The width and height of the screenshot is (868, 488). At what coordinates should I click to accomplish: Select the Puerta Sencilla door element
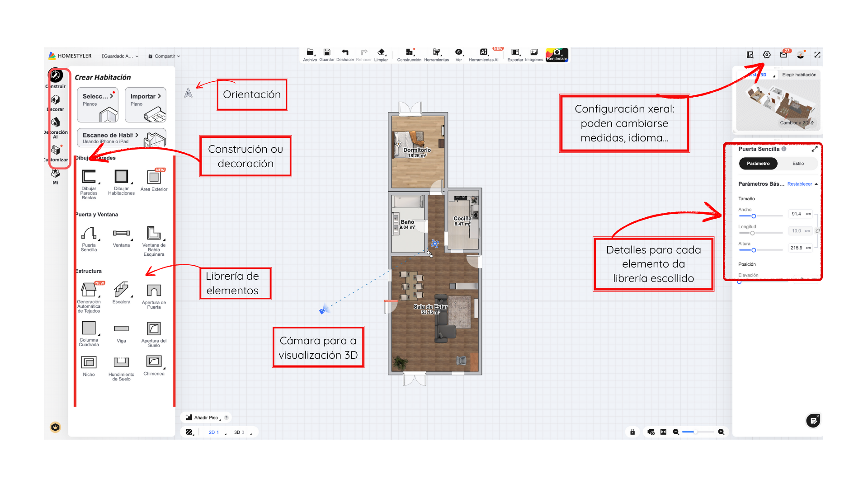[x=89, y=234]
